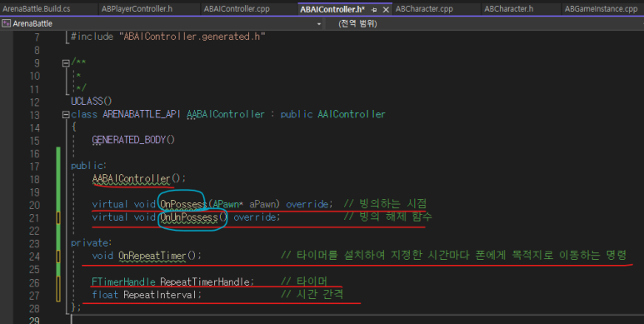Click the AAIController base class name
The width and height of the screenshot is (644, 324).
point(352,114)
